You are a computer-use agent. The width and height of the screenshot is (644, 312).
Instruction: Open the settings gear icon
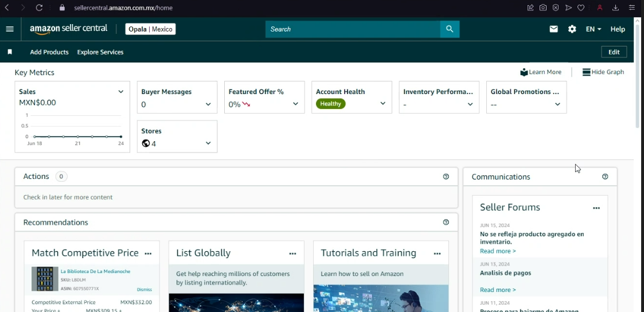click(572, 29)
